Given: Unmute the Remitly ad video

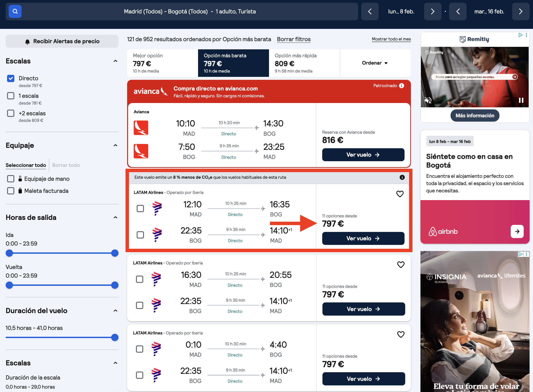Looking at the screenshot, I should pyautogui.click(x=428, y=100).
